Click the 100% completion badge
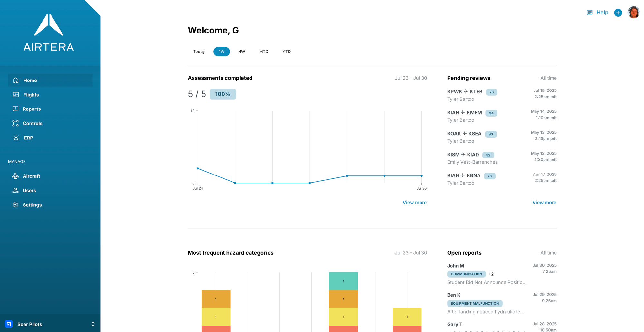644x332 pixels. [223, 94]
